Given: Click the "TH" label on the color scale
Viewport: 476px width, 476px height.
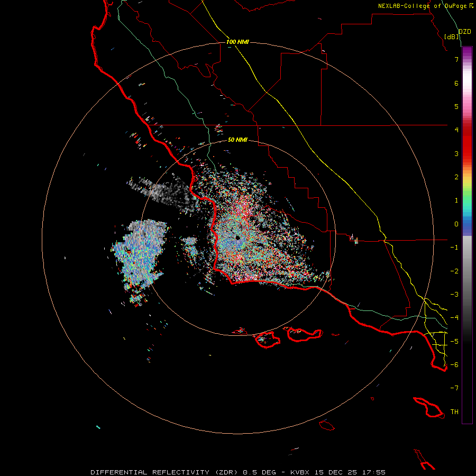Looking at the screenshot, I should pos(454,411).
